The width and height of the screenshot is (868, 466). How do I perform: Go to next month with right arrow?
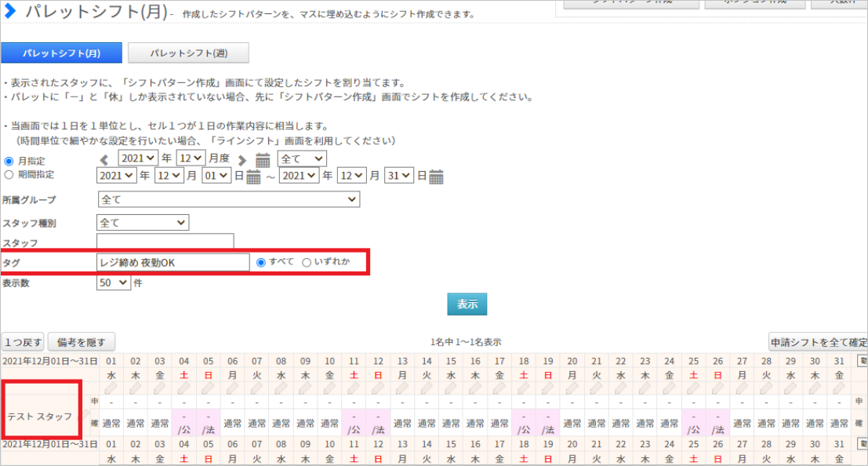coord(242,160)
